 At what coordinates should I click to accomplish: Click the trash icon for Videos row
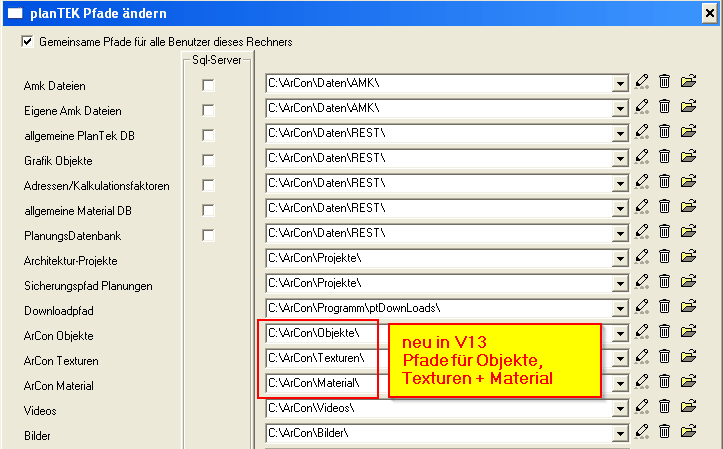tap(664, 407)
